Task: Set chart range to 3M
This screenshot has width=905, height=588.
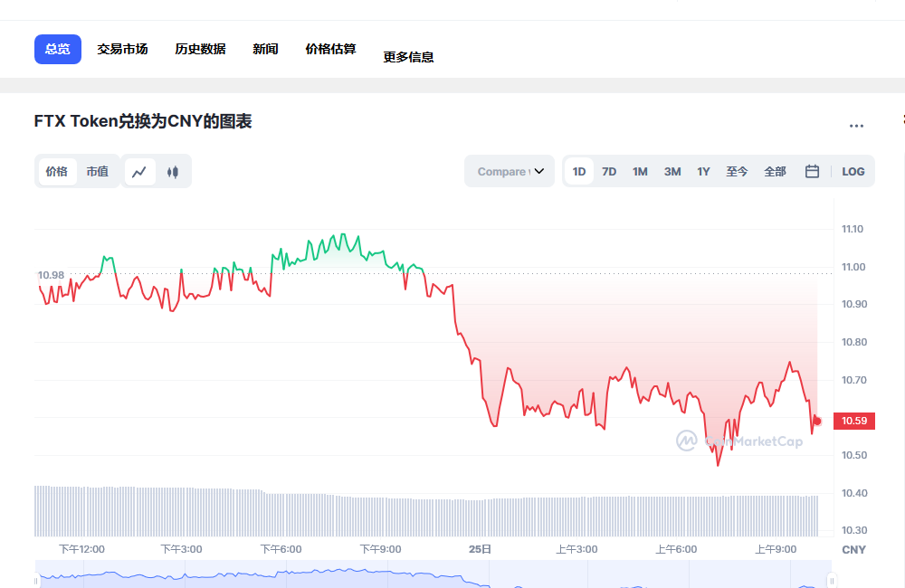Action: coord(672,172)
